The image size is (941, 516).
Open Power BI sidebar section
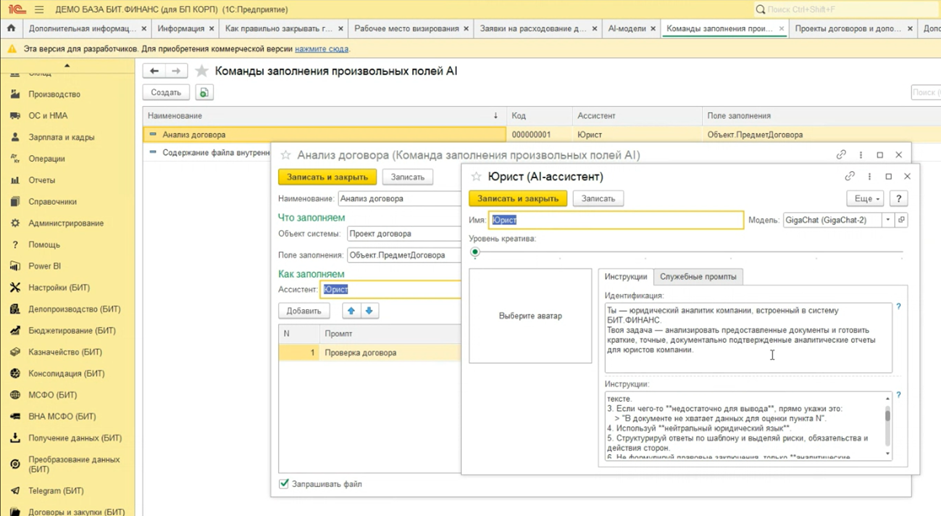pyautogui.click(x=44, y=266)
